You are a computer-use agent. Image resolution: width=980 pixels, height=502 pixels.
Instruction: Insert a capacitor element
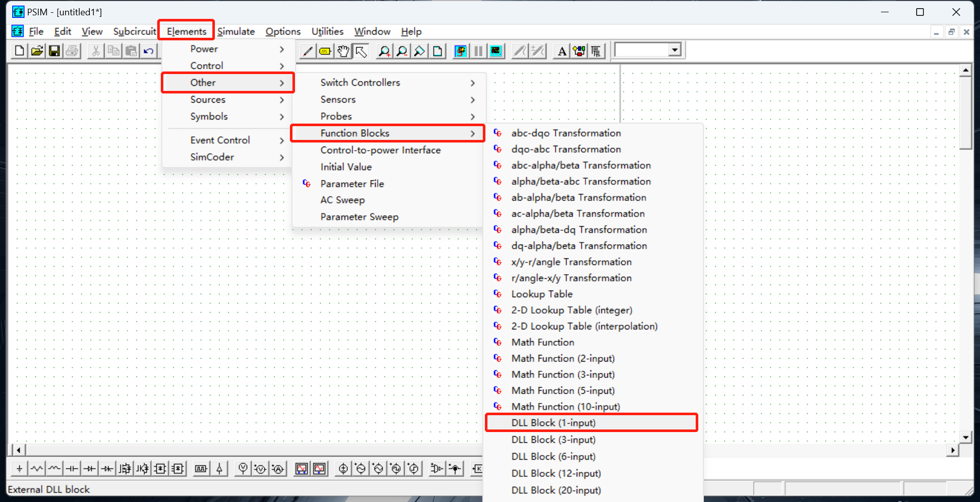coord(72,468)
